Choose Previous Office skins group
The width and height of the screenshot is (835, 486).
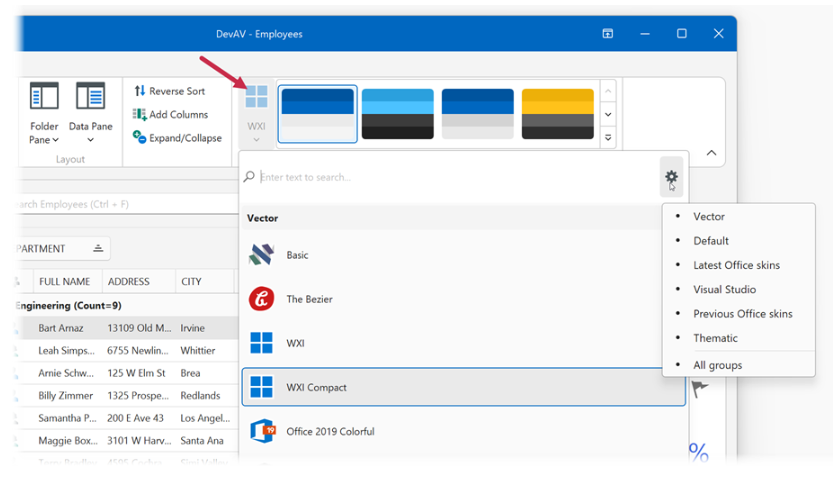click(739, 314)
